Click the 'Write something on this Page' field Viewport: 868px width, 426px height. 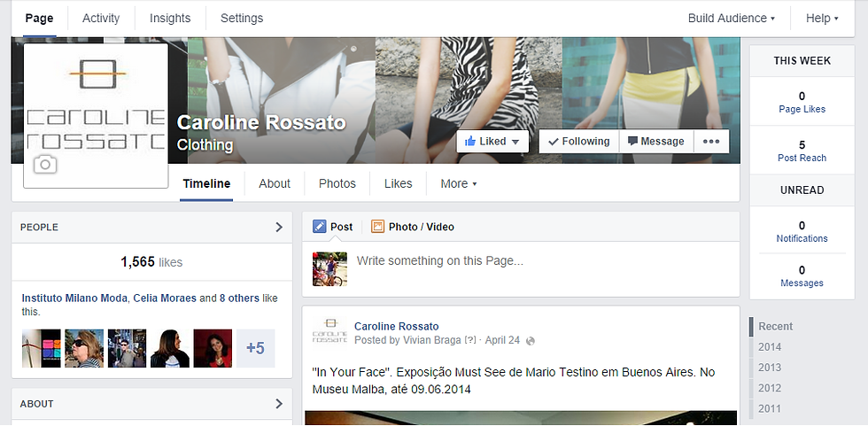439,260
